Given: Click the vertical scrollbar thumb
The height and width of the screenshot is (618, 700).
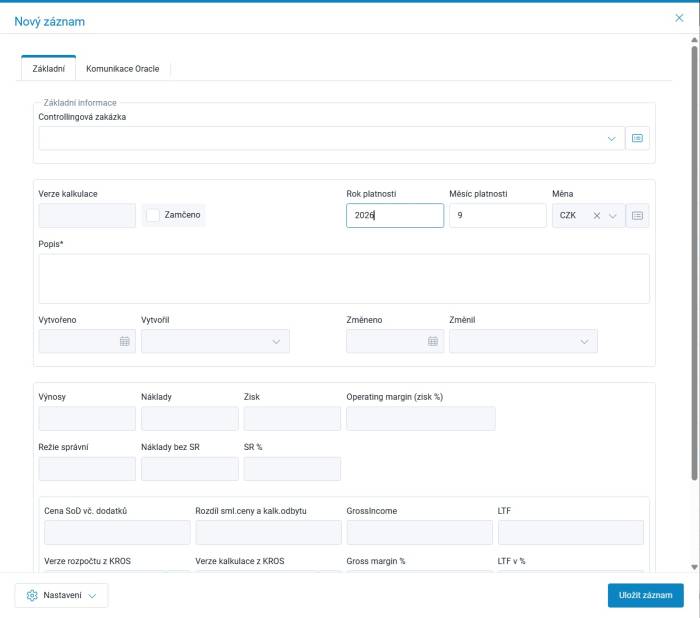Looking at the screenshot, I should (694, 263).
